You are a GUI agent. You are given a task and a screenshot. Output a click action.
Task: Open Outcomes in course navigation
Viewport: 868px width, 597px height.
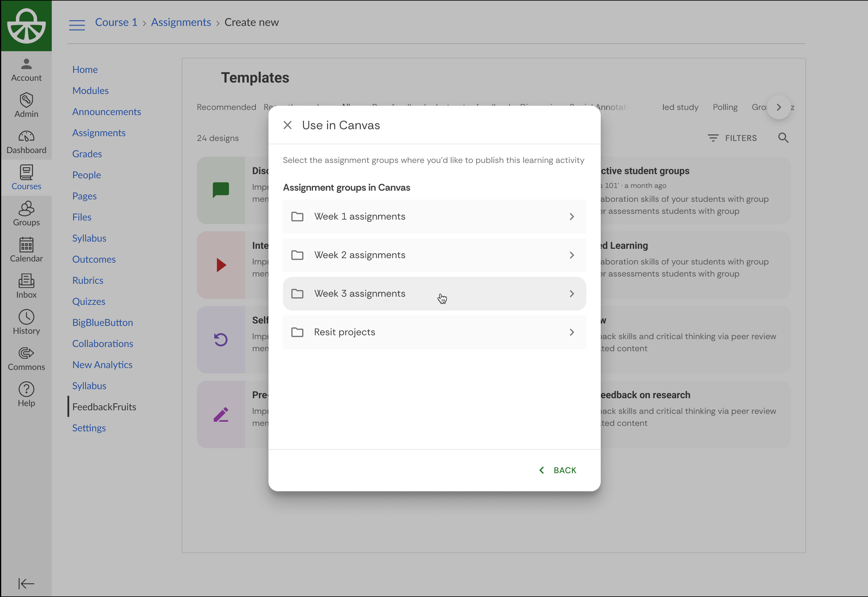[94, 259]
